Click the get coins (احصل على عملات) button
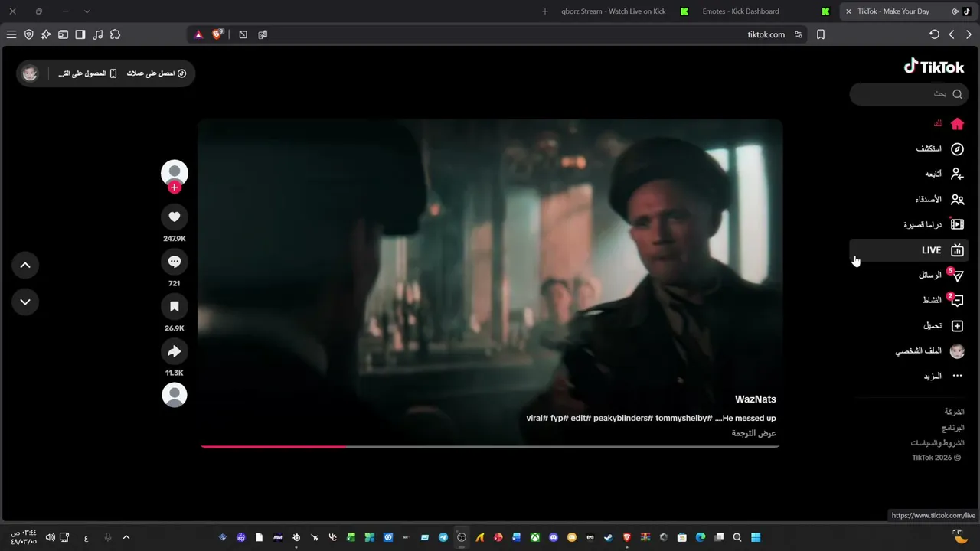 (x=156, y=73)
